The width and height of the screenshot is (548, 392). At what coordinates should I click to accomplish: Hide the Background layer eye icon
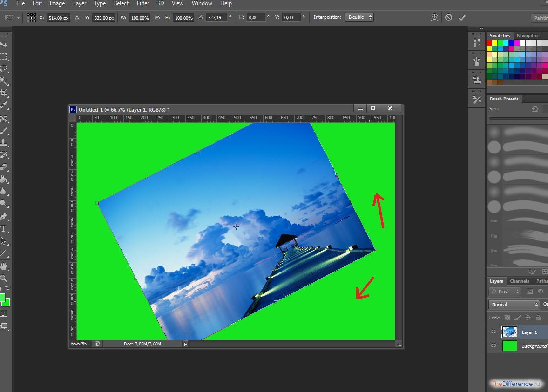[494, 346]
